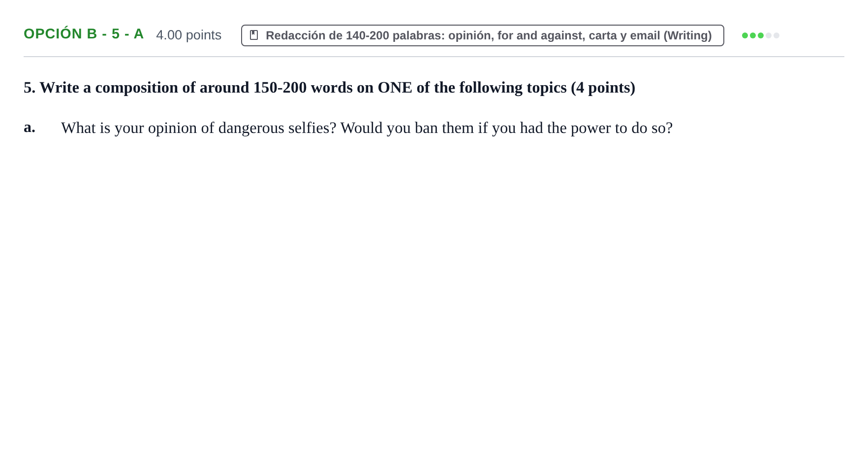Screen dimensions: 868x458
Task: Click the bold 'a.' item label
Action: click(x=30, y=127)
